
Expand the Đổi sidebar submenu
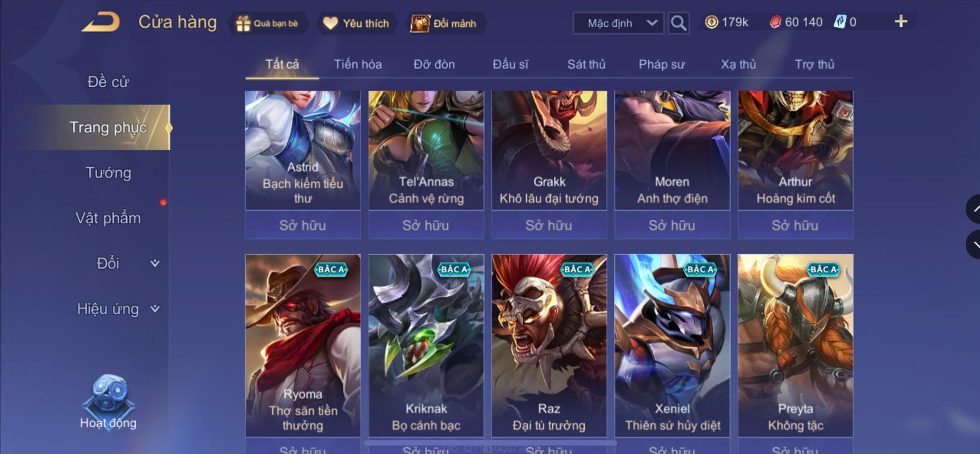pos(155,263)
